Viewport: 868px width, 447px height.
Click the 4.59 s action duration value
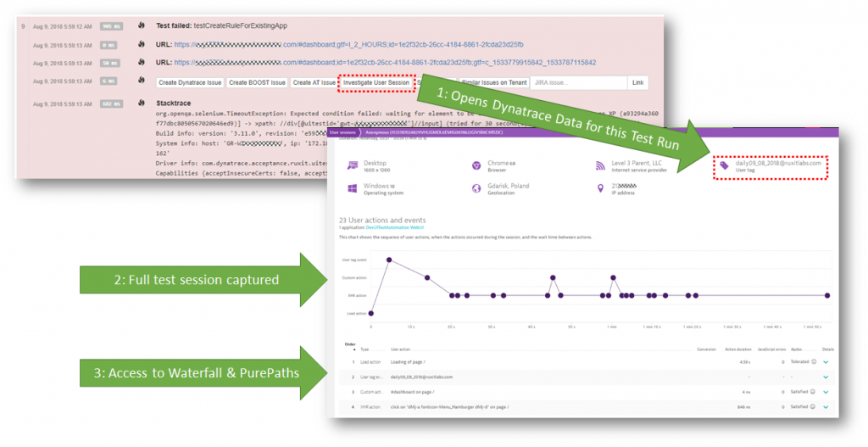click(x=745, y=362)
